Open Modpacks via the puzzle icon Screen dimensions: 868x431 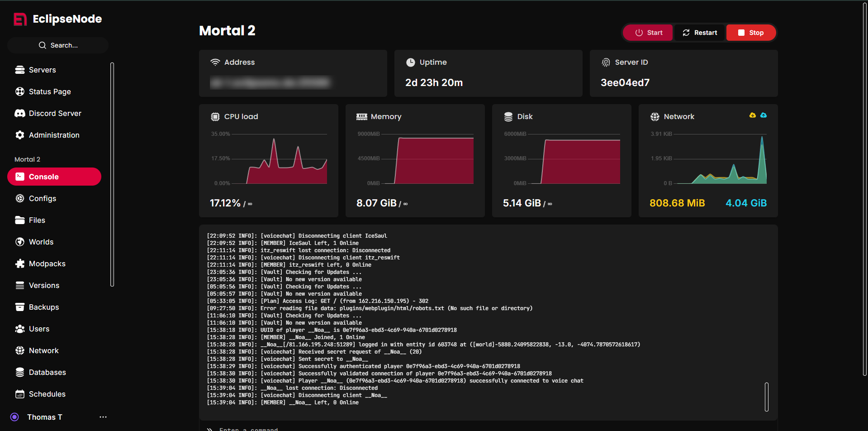coord(20,263)
